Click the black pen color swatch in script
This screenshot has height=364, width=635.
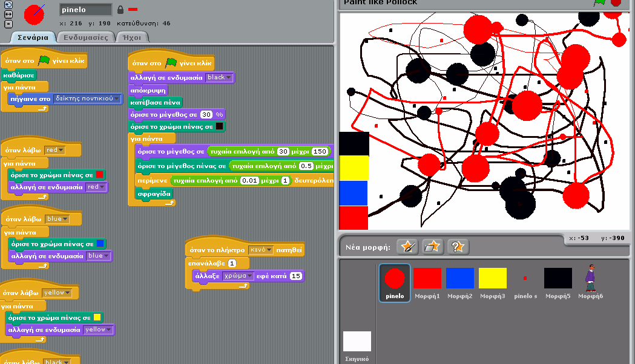click(220, 126)
